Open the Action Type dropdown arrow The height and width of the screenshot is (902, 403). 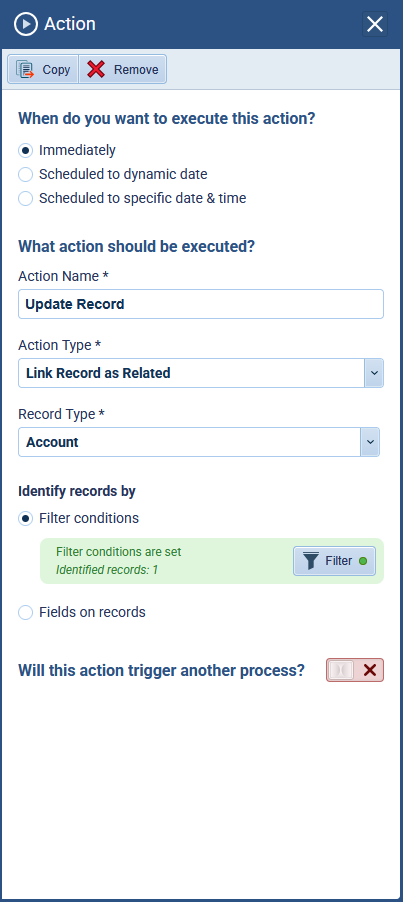[374, 373]
